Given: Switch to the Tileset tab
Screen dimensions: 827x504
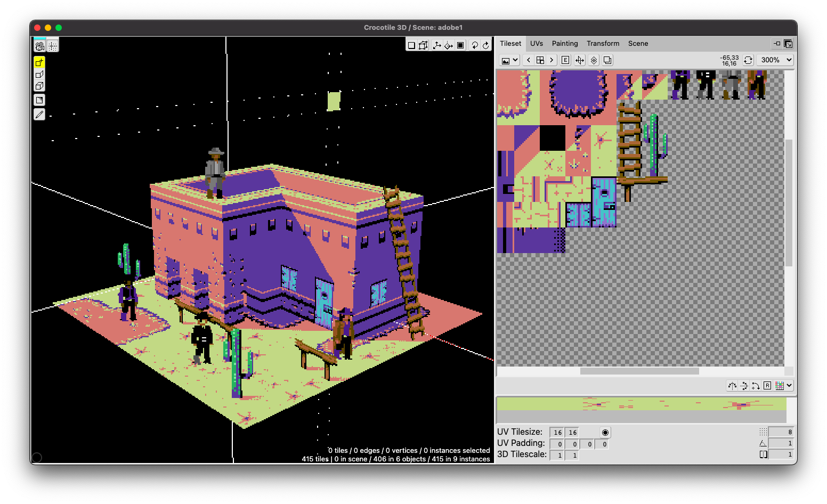Looking at the screenshot, I should click(510, 44).
